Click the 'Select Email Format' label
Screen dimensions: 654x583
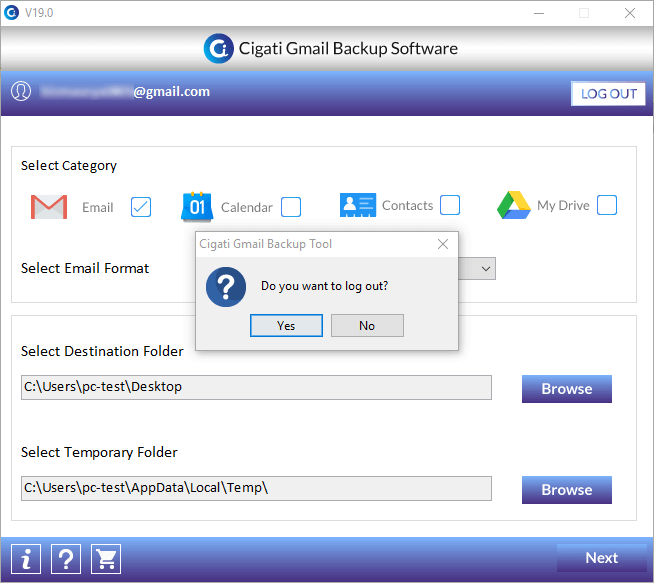(85, 268)
